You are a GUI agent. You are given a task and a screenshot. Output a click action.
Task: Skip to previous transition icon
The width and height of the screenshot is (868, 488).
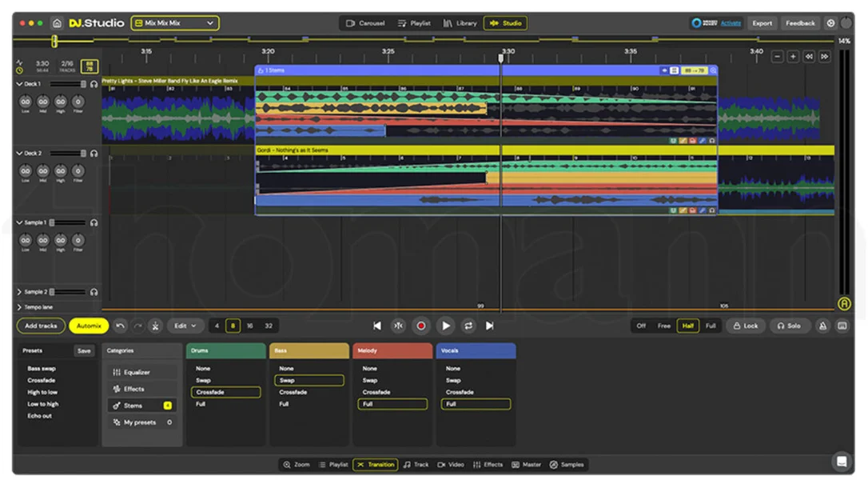[377, 326]
